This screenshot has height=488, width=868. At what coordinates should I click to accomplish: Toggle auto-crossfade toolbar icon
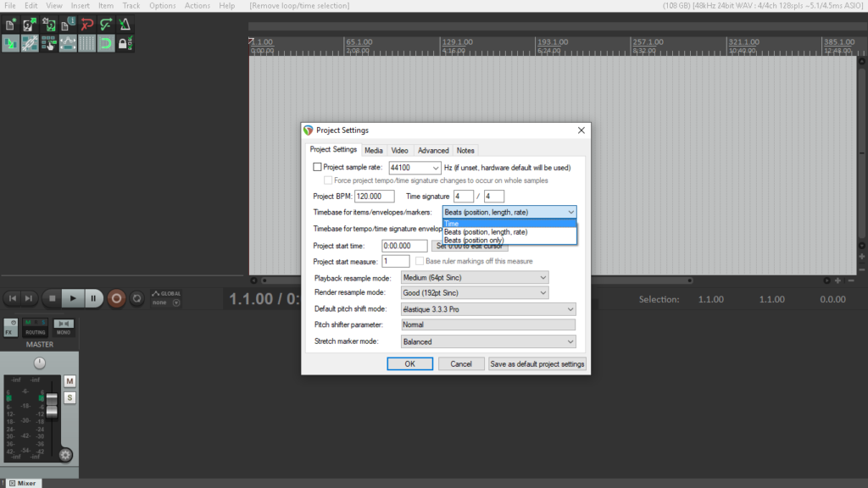coord(10,43)
